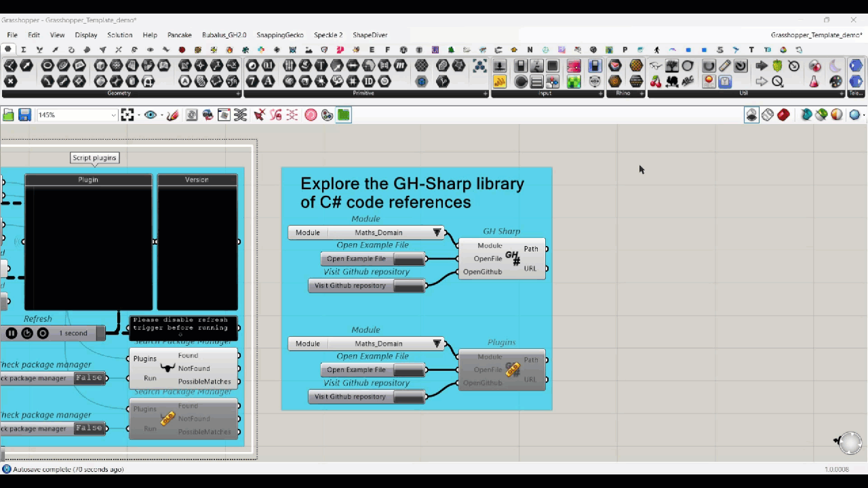Click the blue Save floppy disk icon

point(25,115)
